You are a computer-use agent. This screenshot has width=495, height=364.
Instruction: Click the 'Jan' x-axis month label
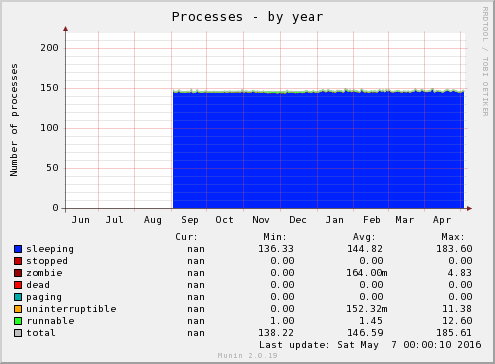(x=335, y=220)
